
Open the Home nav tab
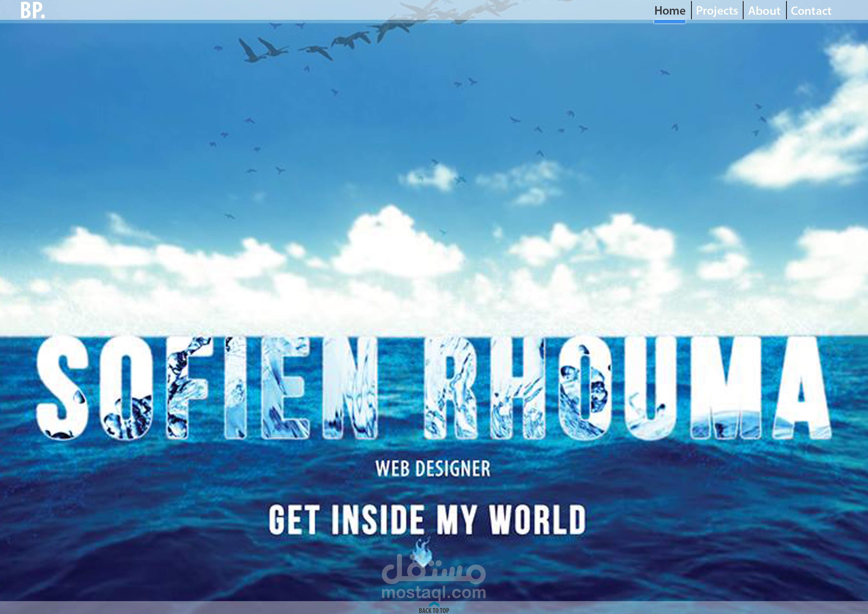coord(670,11)
